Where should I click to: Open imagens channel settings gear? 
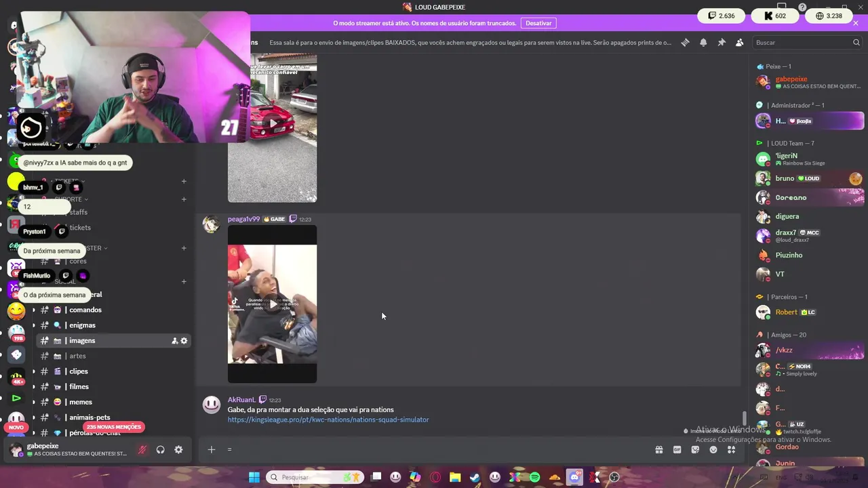click(x=184, y=341)
